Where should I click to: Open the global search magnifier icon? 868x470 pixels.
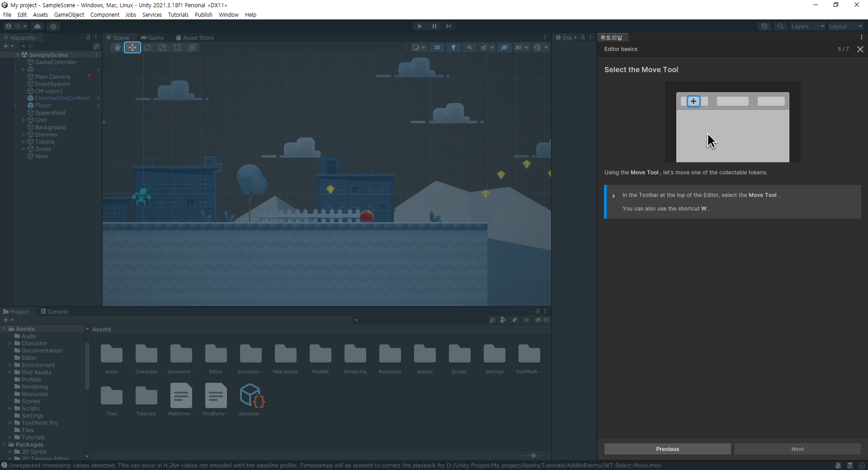tap(781, 26)
